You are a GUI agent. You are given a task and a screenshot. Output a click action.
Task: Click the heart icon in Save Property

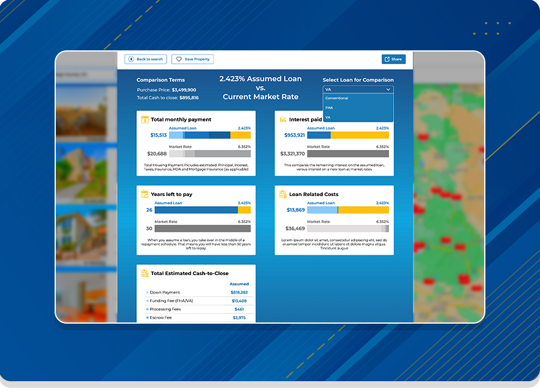click(179, 59)
